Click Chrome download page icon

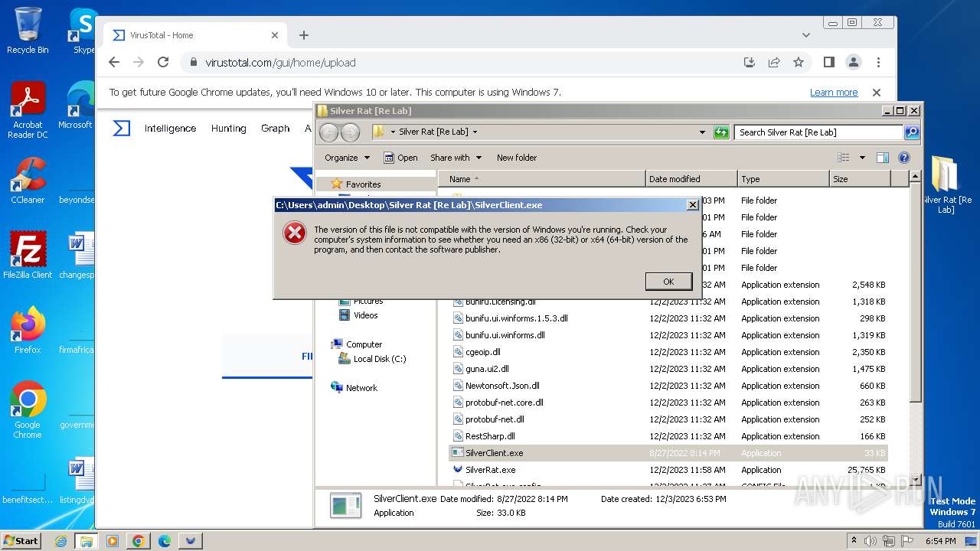point(750,63)
